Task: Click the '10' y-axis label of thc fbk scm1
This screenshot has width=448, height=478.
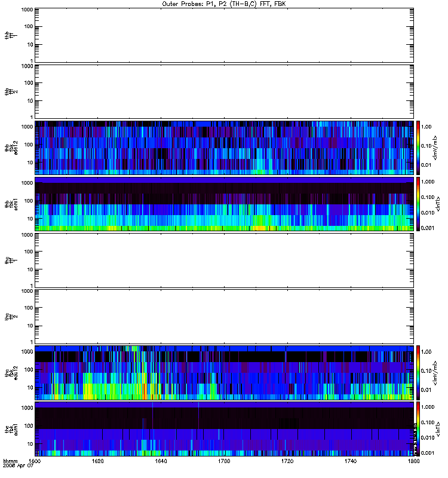Action: tap(30, 444)
